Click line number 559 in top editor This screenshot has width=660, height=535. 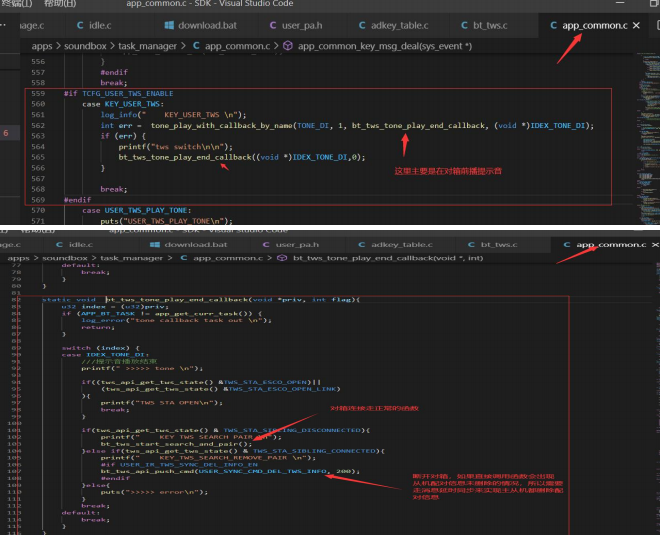[x=38, y=93]
